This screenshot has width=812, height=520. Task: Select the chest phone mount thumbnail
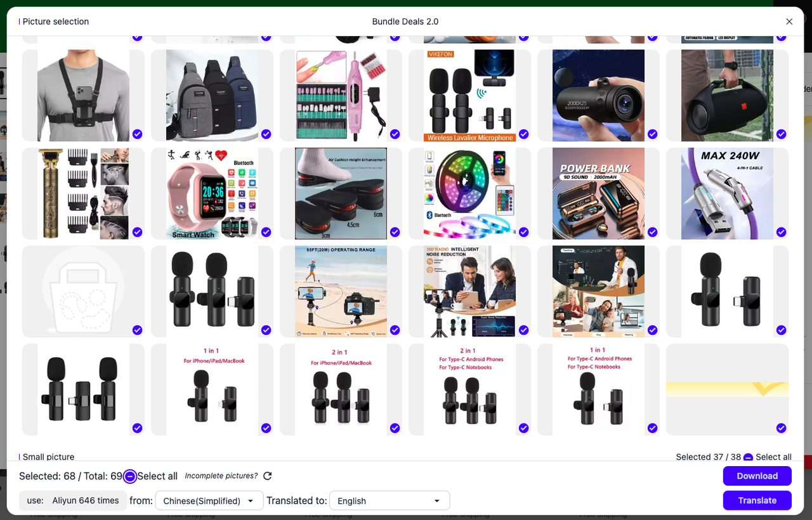[83, 95]
